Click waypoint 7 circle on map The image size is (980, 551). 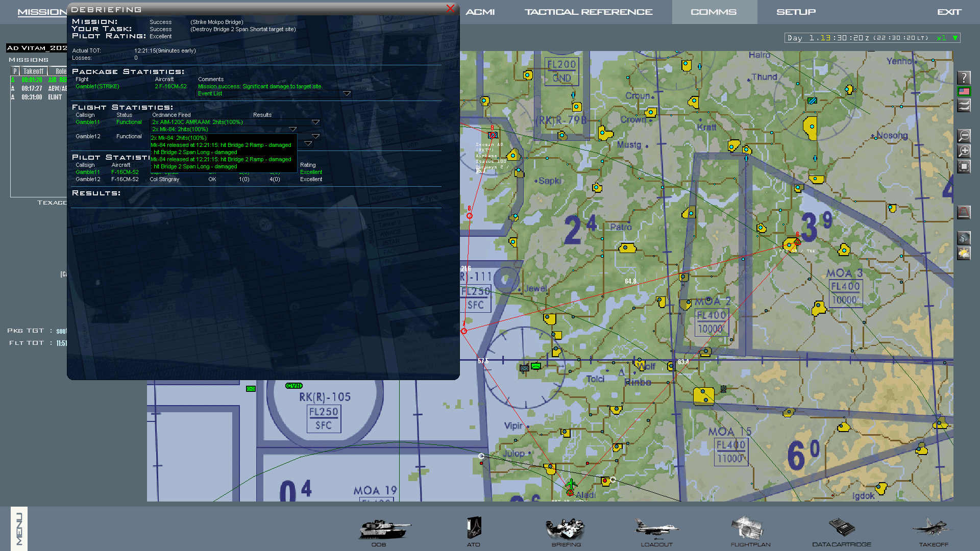point(464,331)
